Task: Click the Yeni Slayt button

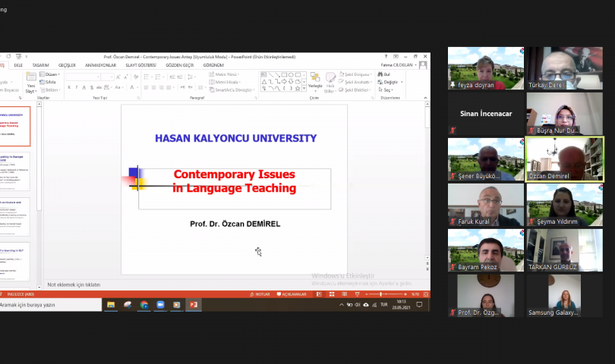Action: coord(31,85)
